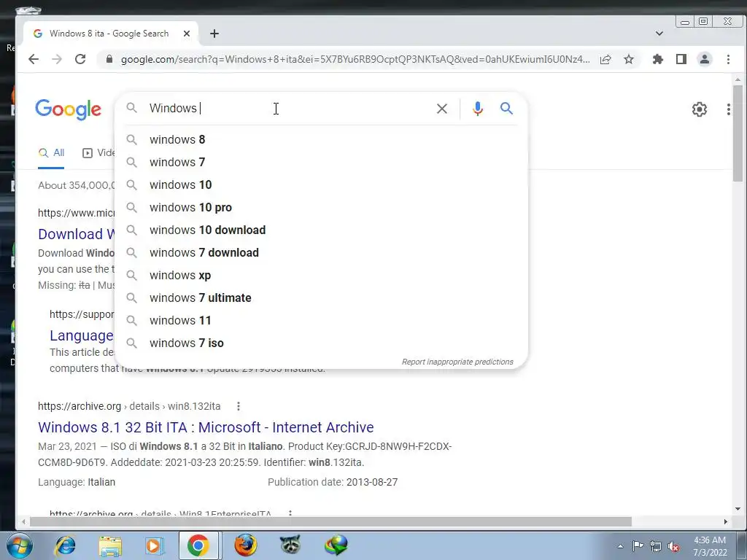Click the archive.org win8.132ita URL
This screenshot has height=560, width=747.
(x=129, y=406)
